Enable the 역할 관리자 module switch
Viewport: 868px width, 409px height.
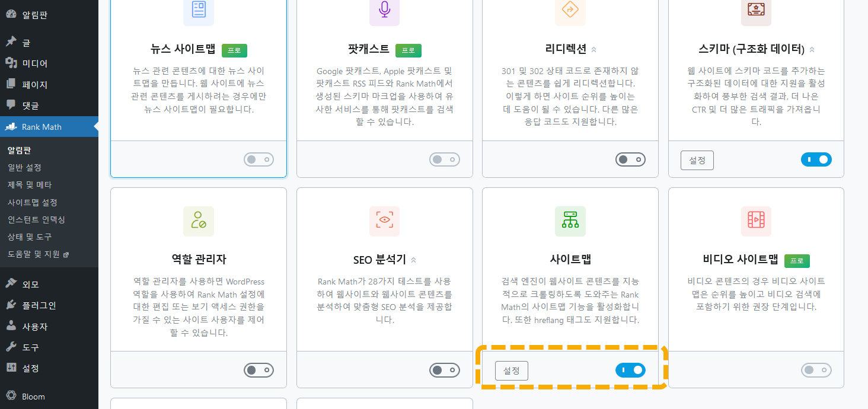pyautogui.click(x=259, y=370)
